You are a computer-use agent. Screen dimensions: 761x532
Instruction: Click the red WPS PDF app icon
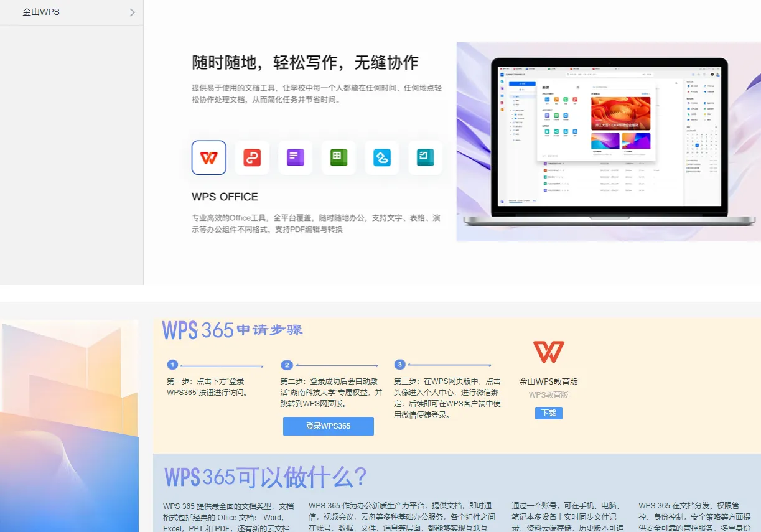(251, 157)
